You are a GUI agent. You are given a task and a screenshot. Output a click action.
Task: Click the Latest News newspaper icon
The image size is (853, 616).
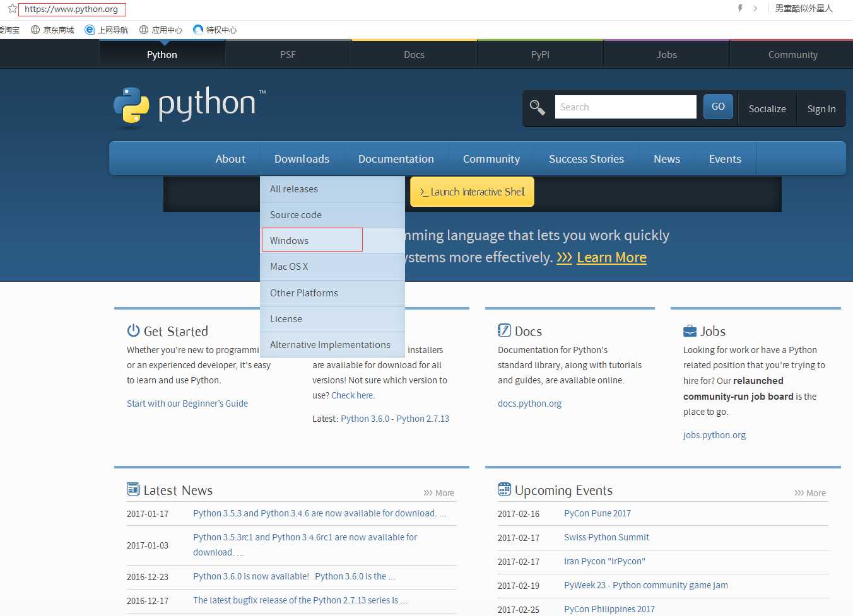tap(133, 489)
